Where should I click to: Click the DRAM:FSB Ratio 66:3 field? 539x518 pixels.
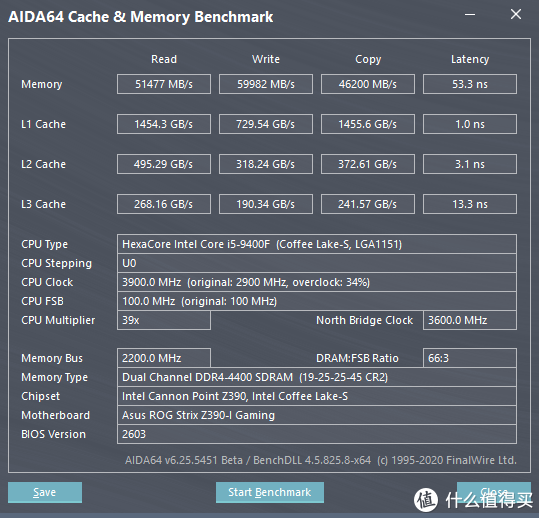[x=470, y=358]
